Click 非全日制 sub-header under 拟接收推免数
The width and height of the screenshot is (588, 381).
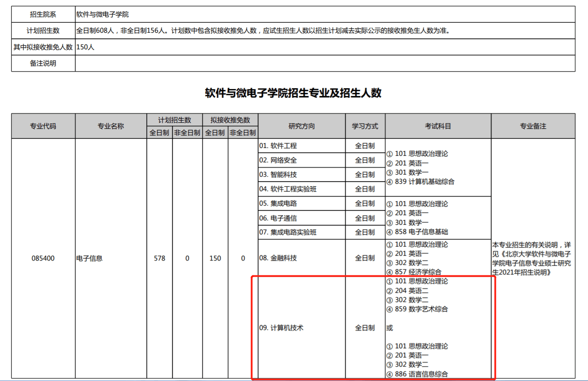tap(243, 133)
